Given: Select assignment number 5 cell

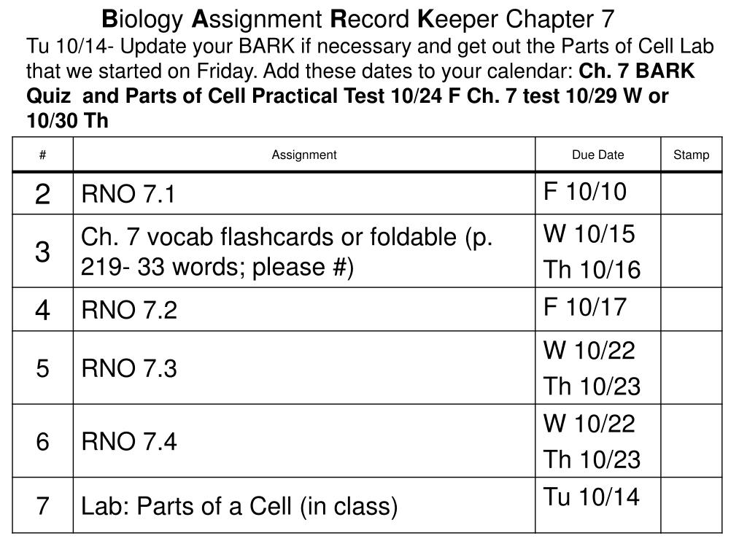Looking at the screenshot, I should coord(43,368).
